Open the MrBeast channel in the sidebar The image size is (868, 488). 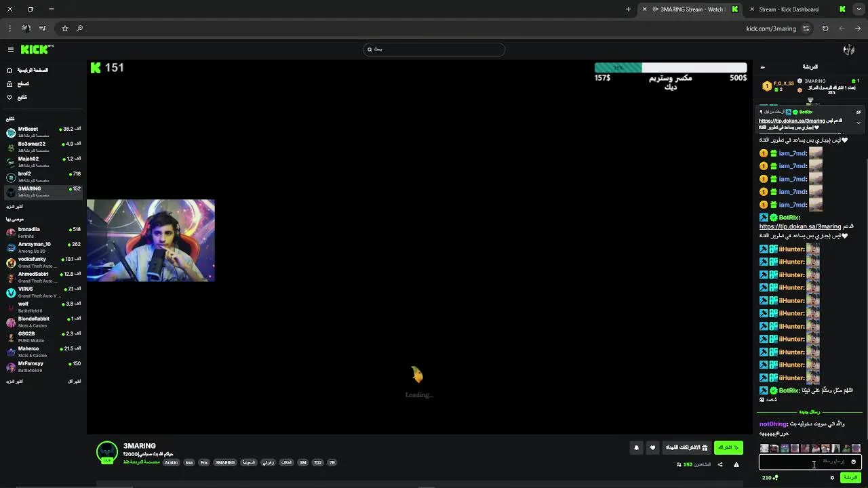tap(43, 131)
